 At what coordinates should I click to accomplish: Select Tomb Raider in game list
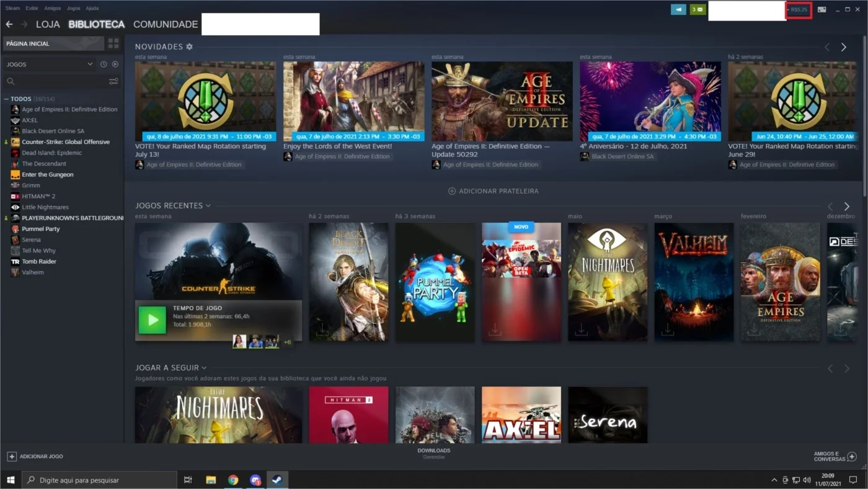[x=39, y=261]
